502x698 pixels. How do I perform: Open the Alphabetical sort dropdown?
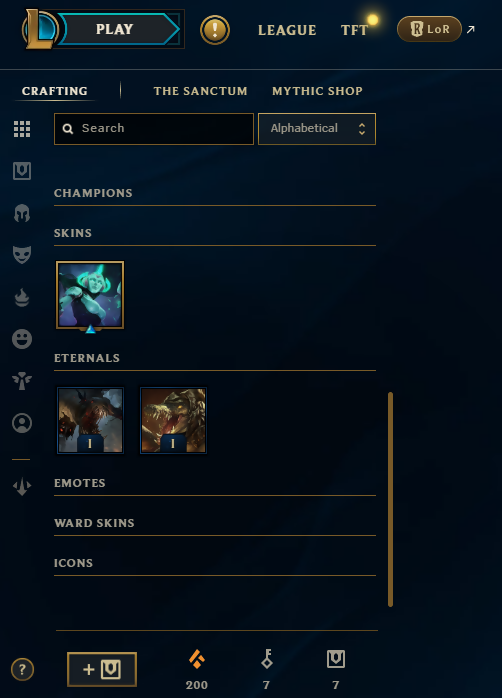[317, 129]
